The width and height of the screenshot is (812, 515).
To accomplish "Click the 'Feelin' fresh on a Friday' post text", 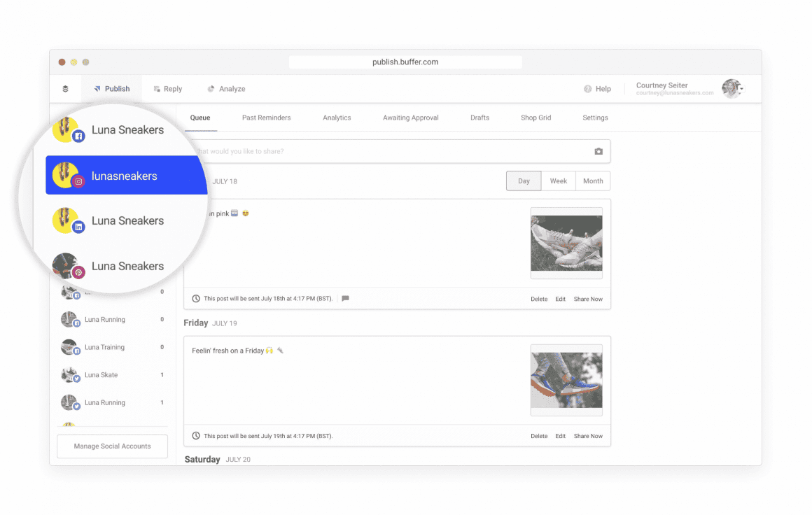I will click(x=228, y=351).
